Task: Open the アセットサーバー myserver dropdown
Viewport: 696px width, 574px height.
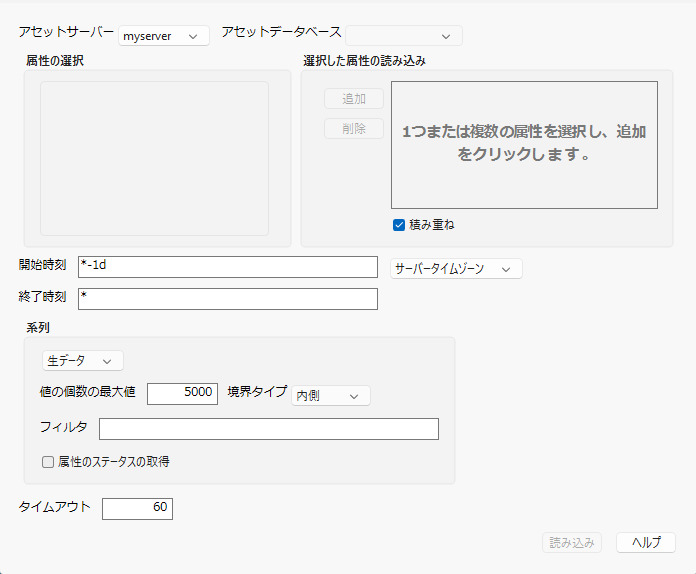Action: pyautogui.click(x=164, y=36)
